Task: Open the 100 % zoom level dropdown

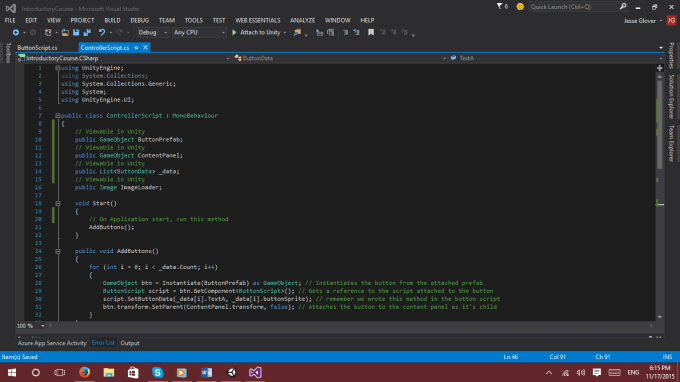Action: pyautogui.click(x=31, y=326)
